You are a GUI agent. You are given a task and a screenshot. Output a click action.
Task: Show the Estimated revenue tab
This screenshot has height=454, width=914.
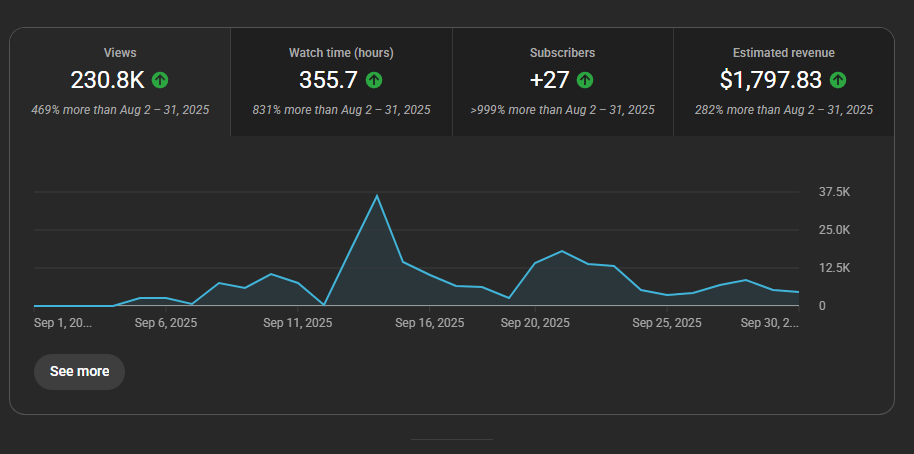tap(783, 81)
